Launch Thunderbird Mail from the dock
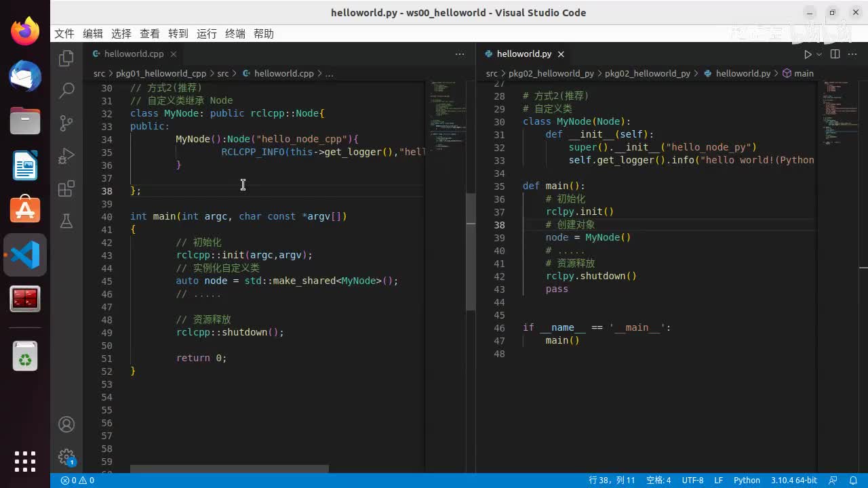The image size is (868, 488). pos(25,76)
